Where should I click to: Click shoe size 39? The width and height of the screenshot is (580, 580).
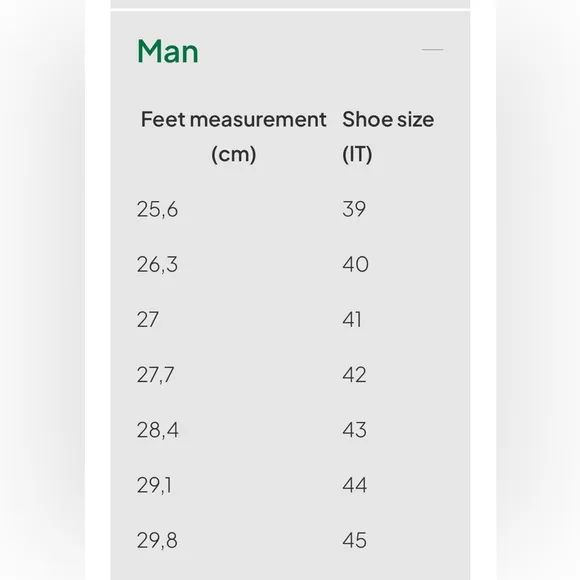(x=354, y=209)
